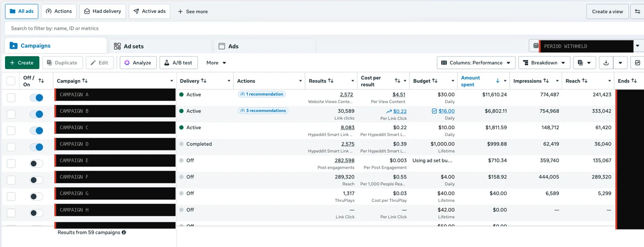Sort Cost per result with arrows icon
Screen dimensions: 644x247
pyautogui.click(x=397, y=81)
